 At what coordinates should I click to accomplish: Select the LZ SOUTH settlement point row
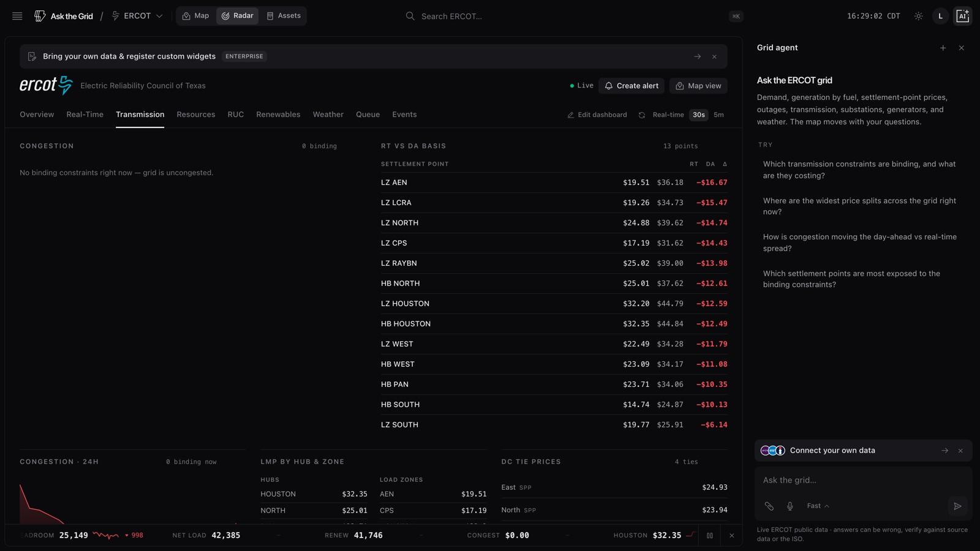click(x=554, y=425)
